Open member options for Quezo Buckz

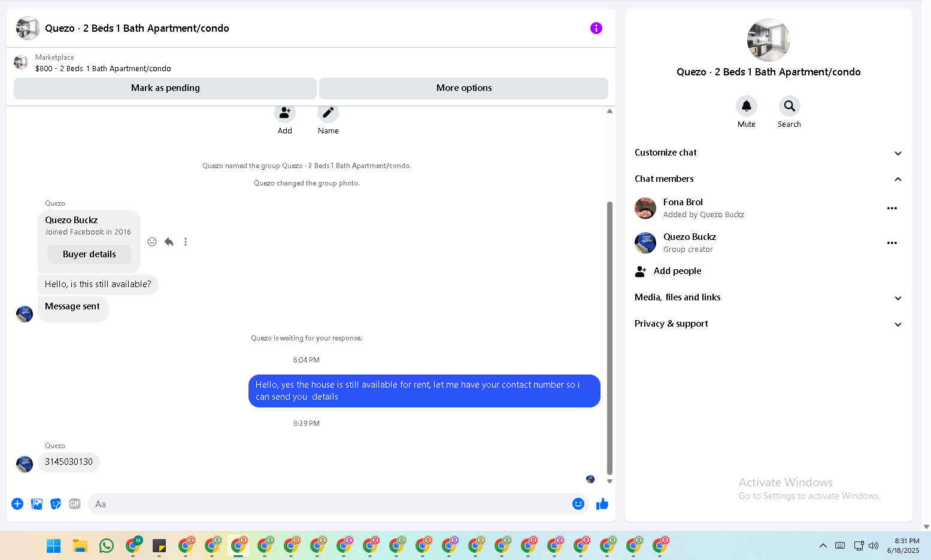[892, 243]
